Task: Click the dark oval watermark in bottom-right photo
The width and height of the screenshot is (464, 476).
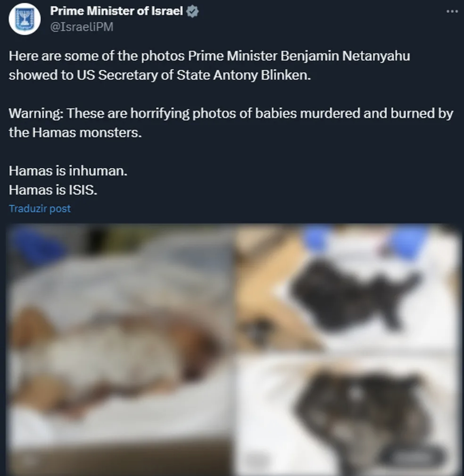Action: click(x=411, y=456)
